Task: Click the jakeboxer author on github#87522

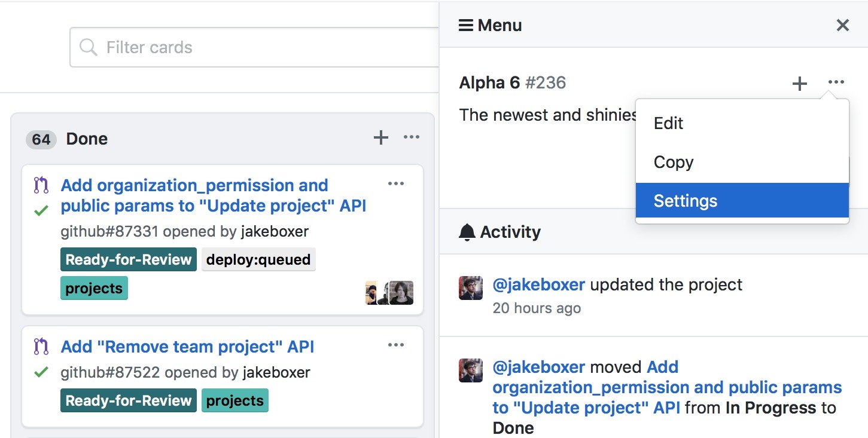Action: (276, 372)
